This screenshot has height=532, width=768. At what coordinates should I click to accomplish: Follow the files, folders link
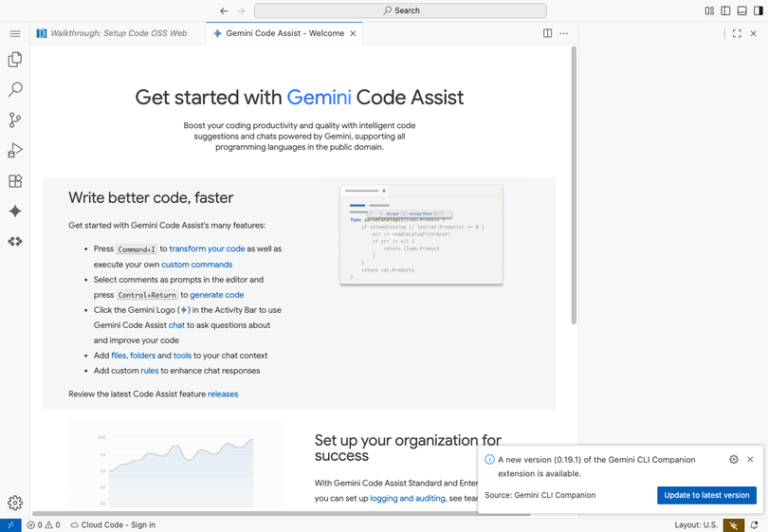[x=134, y=356]
